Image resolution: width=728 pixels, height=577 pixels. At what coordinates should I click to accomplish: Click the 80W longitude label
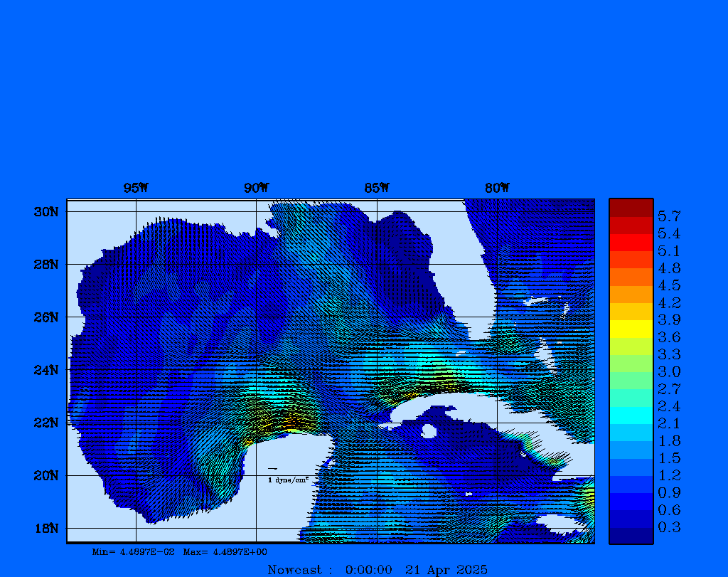[497, 189]
